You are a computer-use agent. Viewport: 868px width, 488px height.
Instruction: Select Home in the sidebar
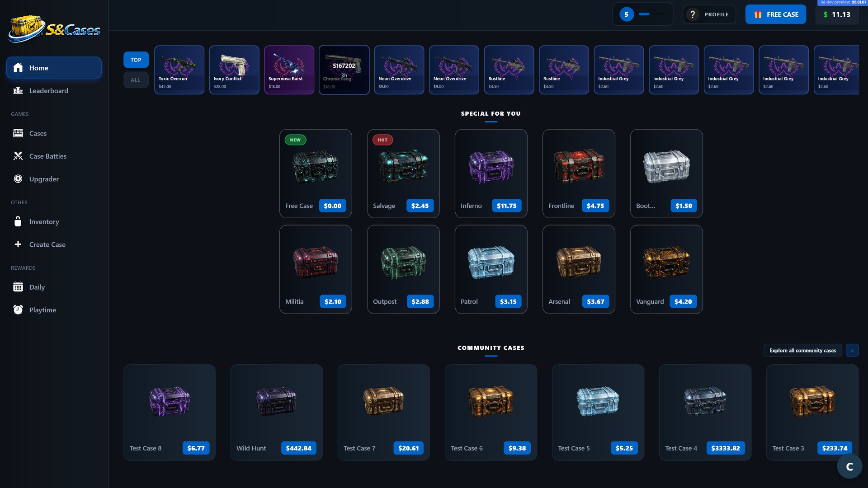(x=54, y=68)
